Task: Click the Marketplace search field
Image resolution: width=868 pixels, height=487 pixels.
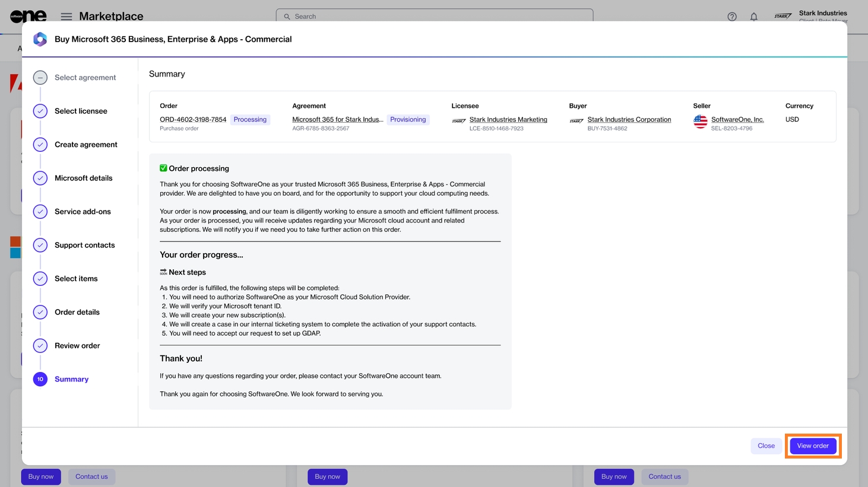Action: click(x=435, y=16)
